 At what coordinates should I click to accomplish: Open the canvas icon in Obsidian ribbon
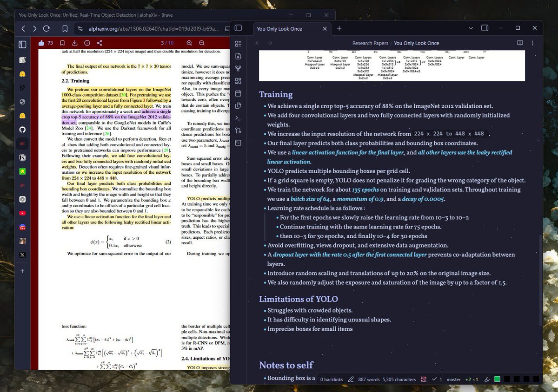pos(238,81)
